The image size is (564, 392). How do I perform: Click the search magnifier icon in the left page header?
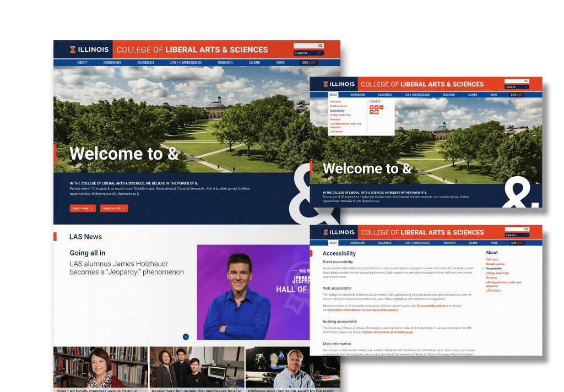pyautogui.click(x=321, y=46)
